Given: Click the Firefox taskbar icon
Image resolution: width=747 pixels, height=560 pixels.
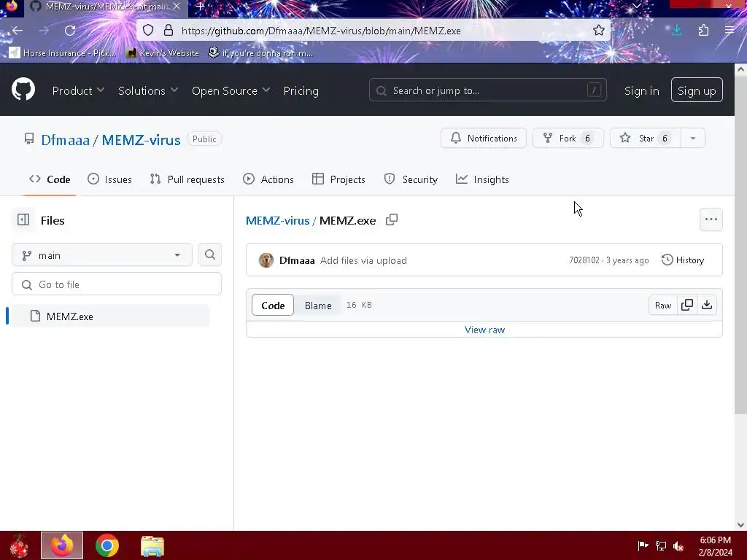Looking at the screenshot, I should pyautogui.click(x=62, y=545).
